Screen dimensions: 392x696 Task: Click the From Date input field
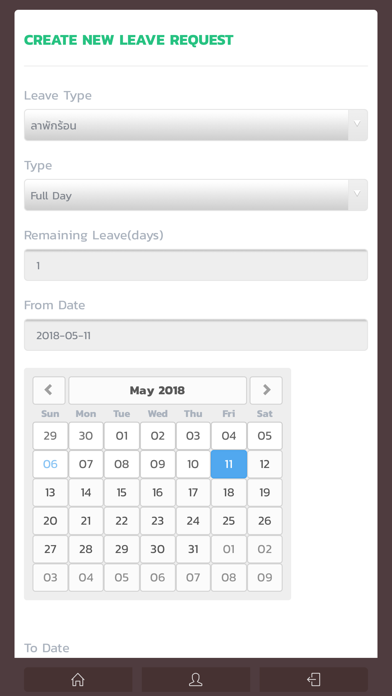[196, 335]
